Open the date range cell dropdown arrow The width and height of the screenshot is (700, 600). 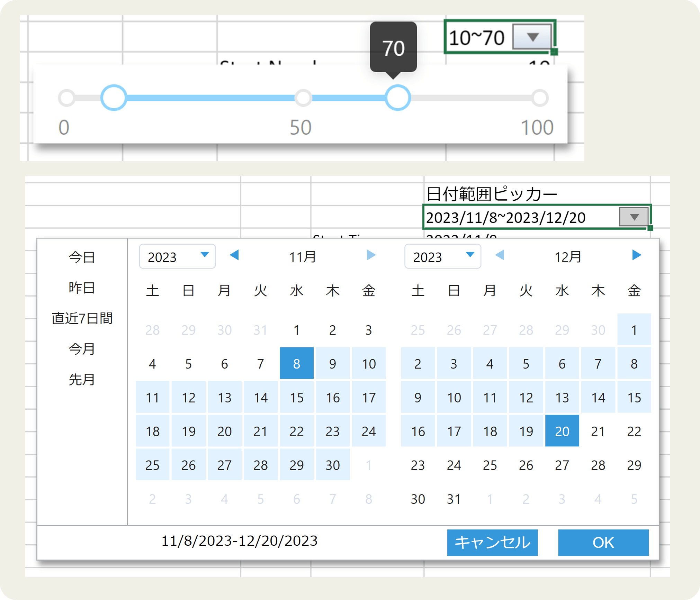[634, 217]
